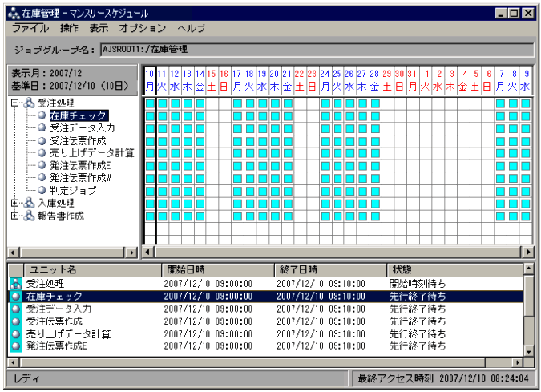Click the schedule calendar right scroll arrow
Viewport: 541px width, 392px height.
coord(528,252)
